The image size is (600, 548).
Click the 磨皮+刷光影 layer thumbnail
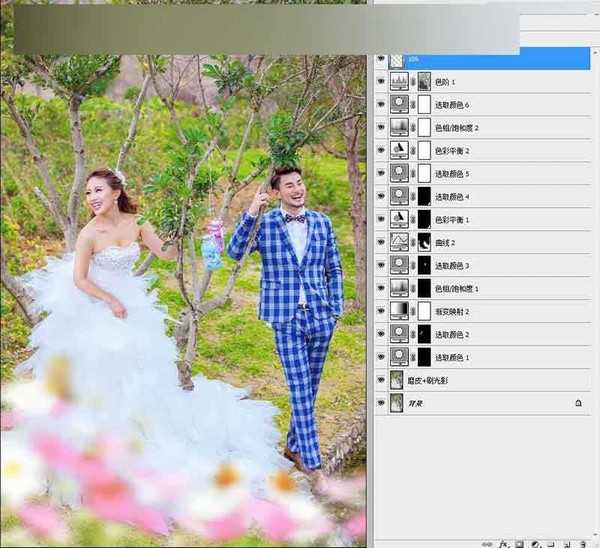400,380
